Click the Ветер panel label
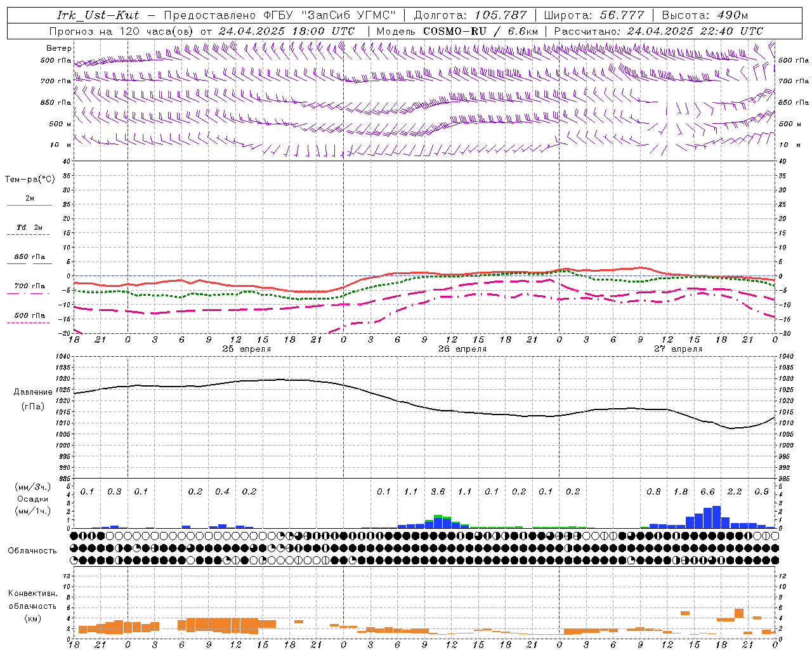This screenshot has width=812, height=650. [58, 48]
